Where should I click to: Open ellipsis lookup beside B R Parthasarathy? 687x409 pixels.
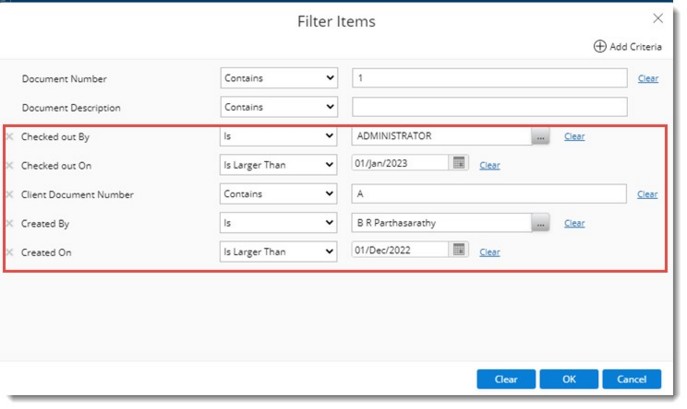[541, 224]
